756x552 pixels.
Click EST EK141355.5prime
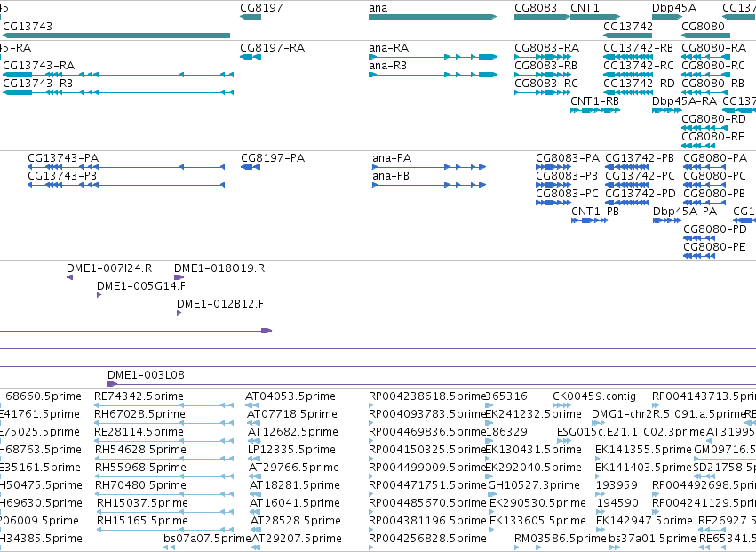point(600,460)
